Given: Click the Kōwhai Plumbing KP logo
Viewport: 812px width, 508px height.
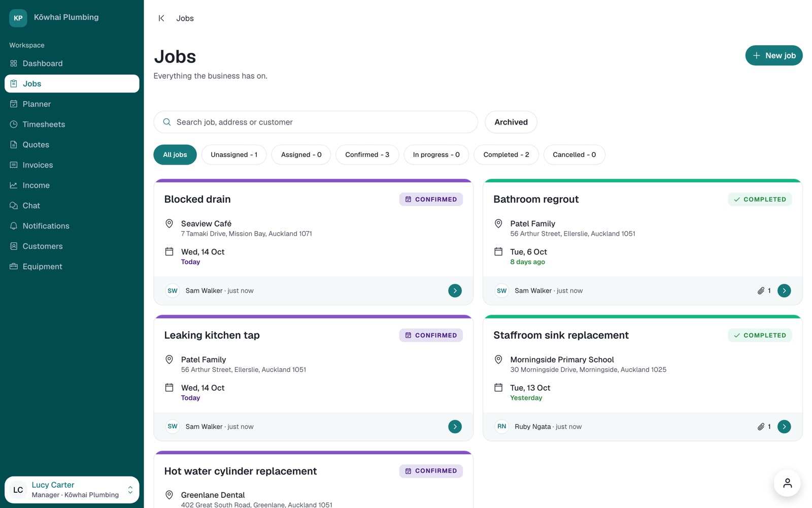Looking at the screenshot, I should (x=18, y=18).
